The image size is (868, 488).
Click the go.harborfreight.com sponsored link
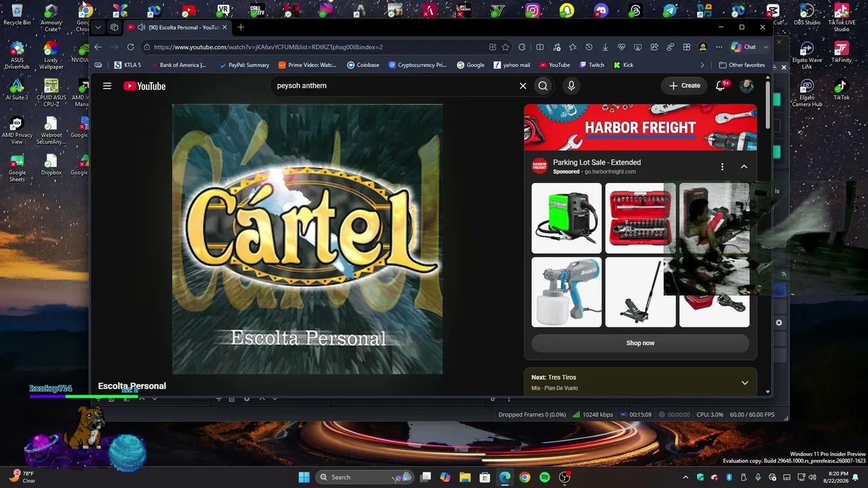click(610, 172)
